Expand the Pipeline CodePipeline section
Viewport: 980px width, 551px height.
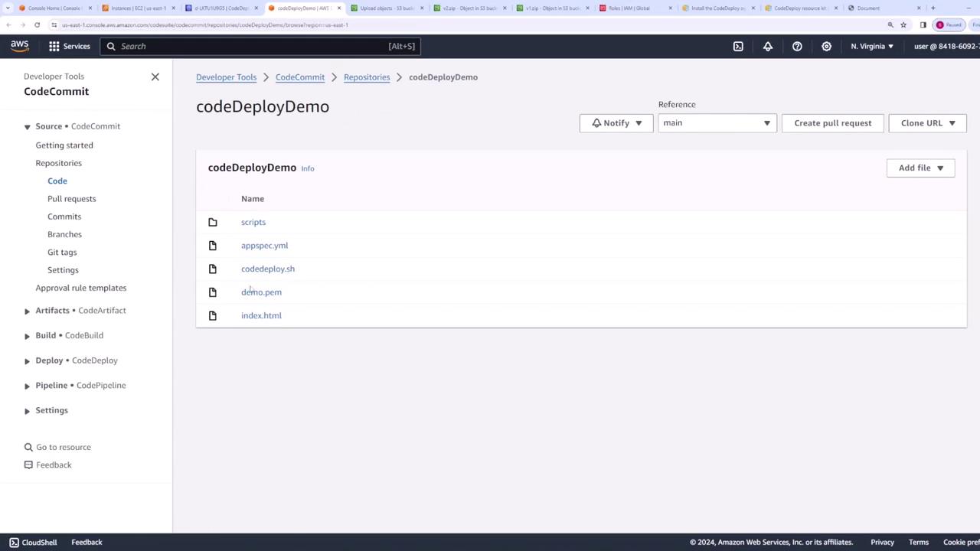click(27, 386)
